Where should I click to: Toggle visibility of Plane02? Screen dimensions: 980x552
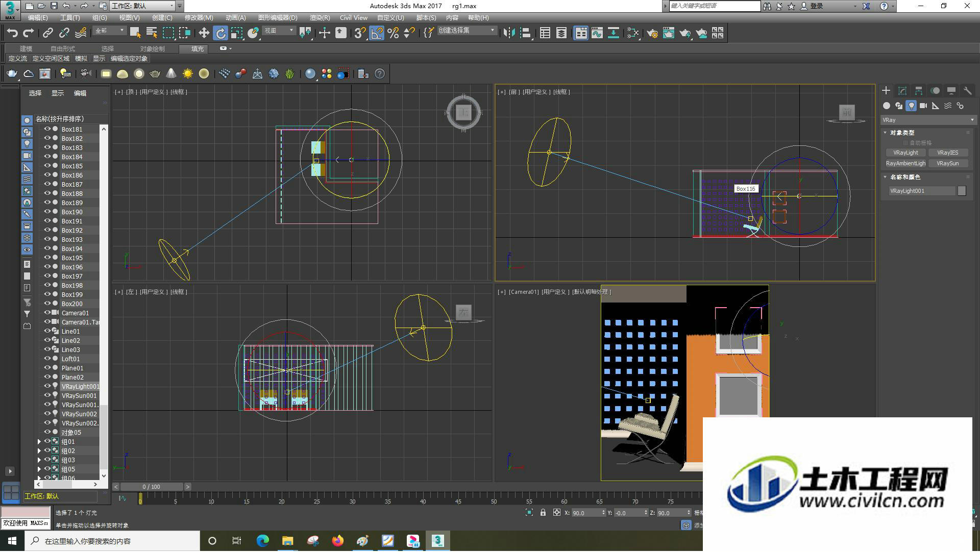click(47, 377)
